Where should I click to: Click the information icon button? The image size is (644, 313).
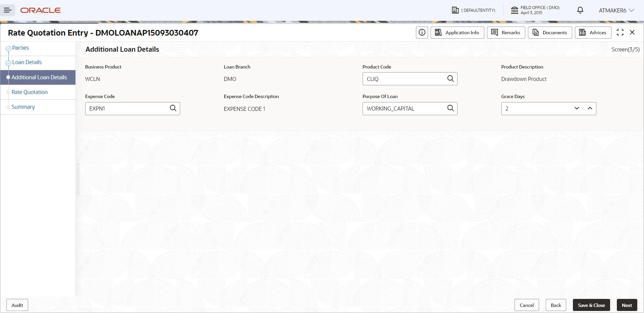[x=422, y=33]
